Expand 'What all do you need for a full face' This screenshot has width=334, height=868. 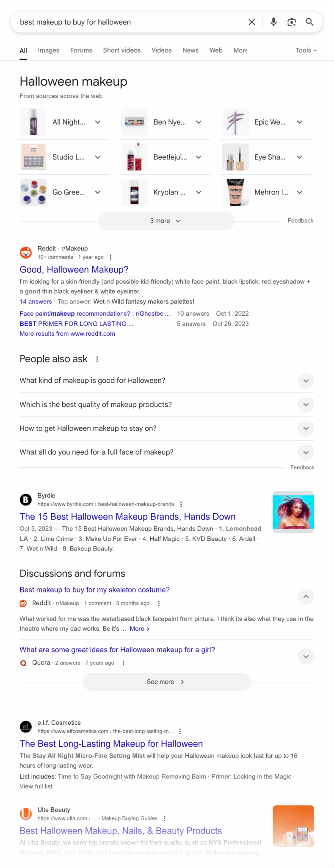point(167,452)
